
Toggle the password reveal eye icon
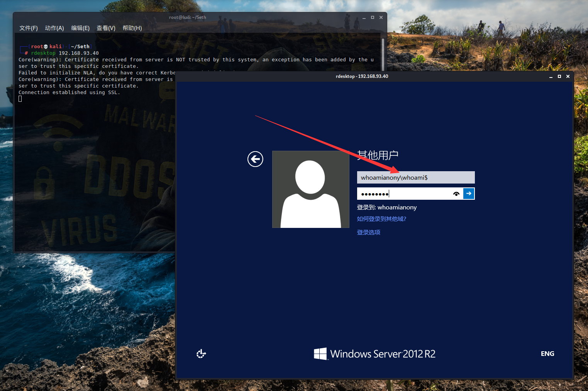(456, 194)
